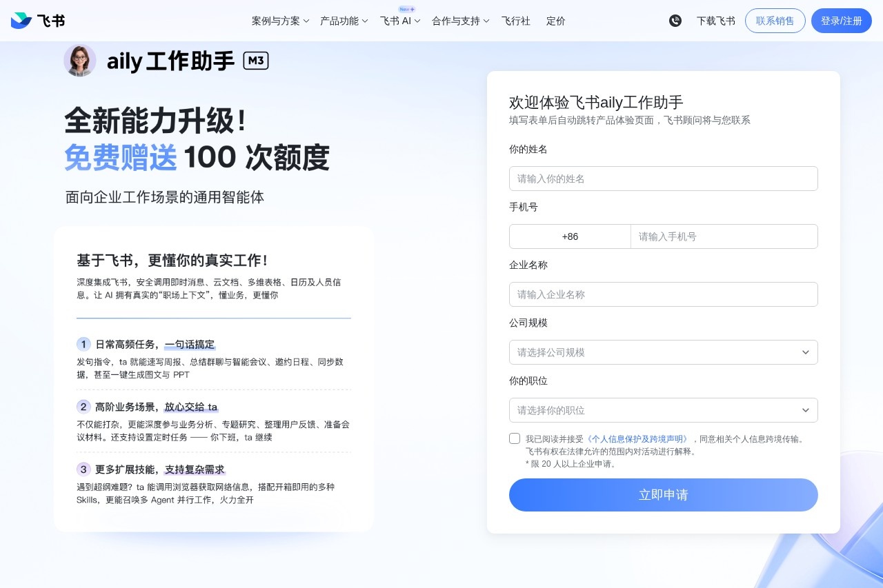Click the 请输入你的姓名 input field
883x588 pixels.
[x=663, y=179]
